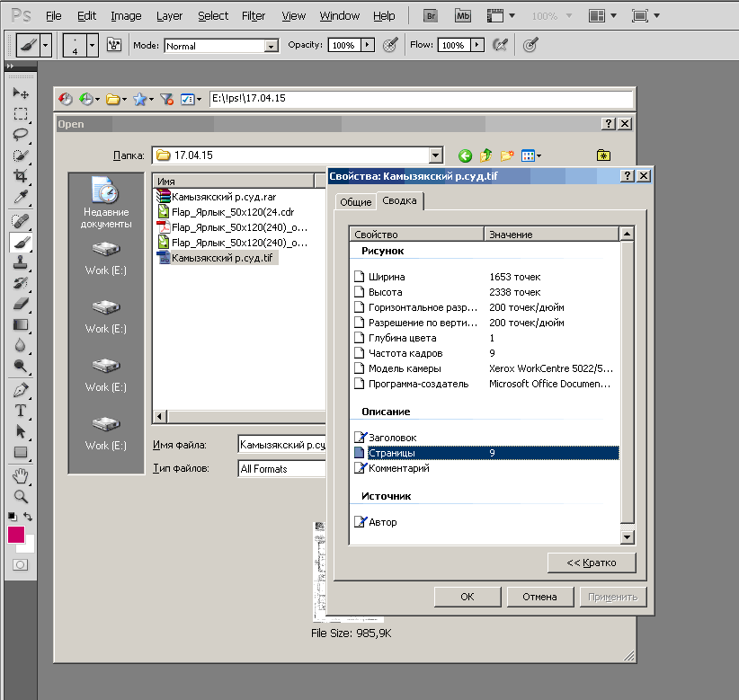Toggle tablet pressure for opacity

390,45
